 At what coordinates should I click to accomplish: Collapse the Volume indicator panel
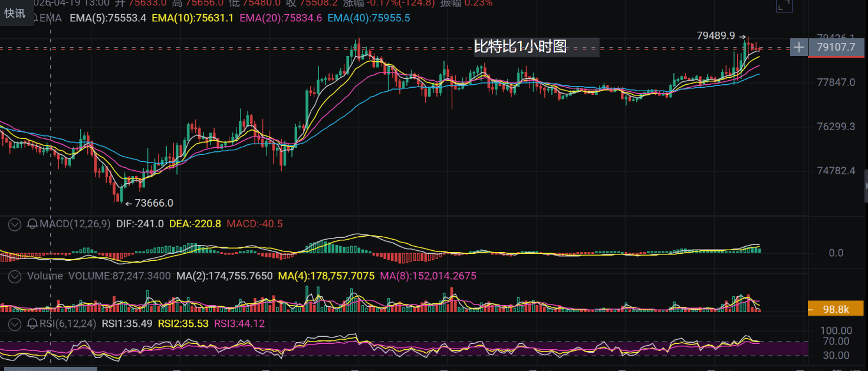(x=15, y=276)
